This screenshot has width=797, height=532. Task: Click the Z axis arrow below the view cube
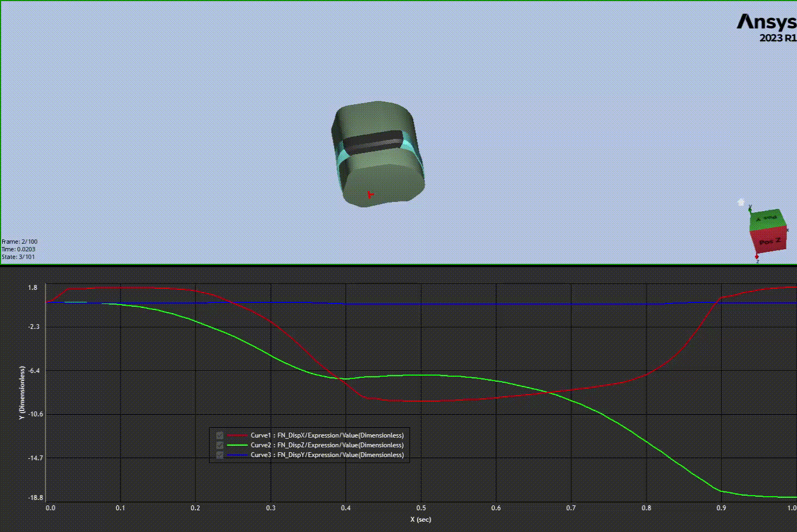pyautogui.click(x=757, y=256)
